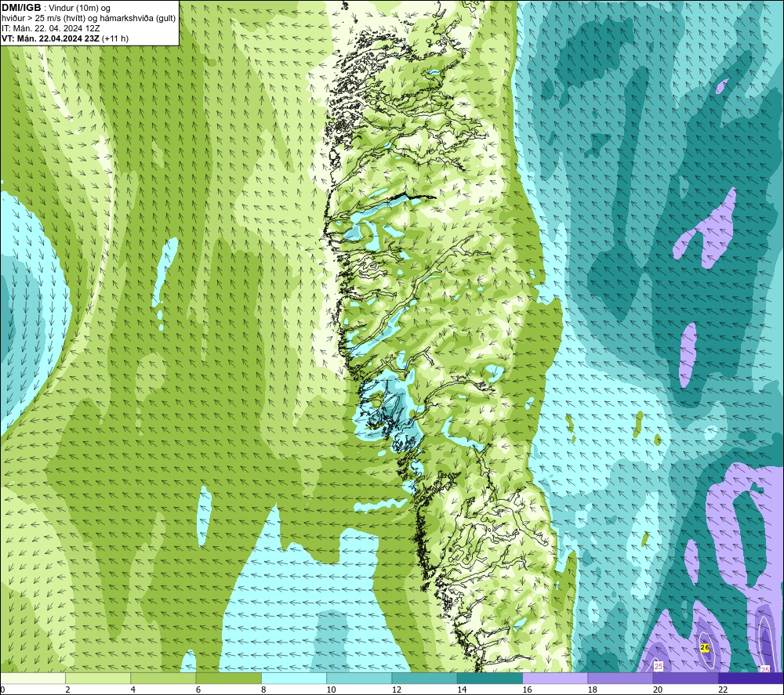Select the 8–10 m/s pale cyan swatch
This screenshot has height=695, width=784.
(294, 678)
